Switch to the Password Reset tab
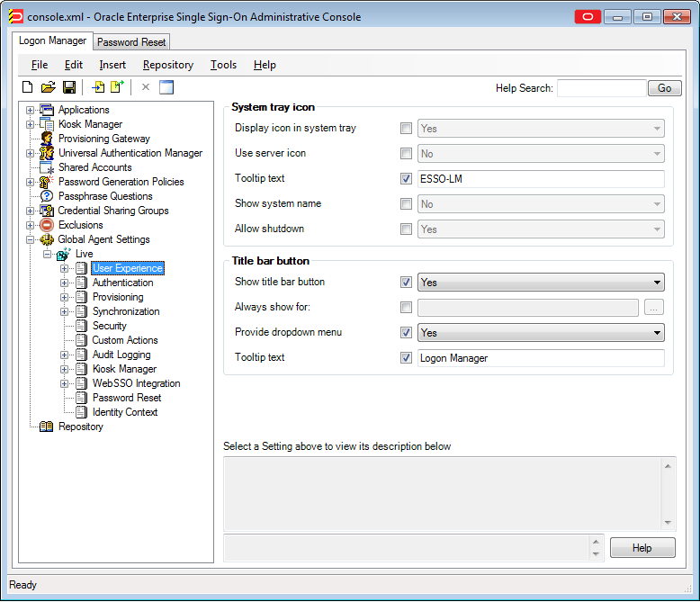Screen dimensions: 700x602 pyautogui.click(x=131, y=42)
